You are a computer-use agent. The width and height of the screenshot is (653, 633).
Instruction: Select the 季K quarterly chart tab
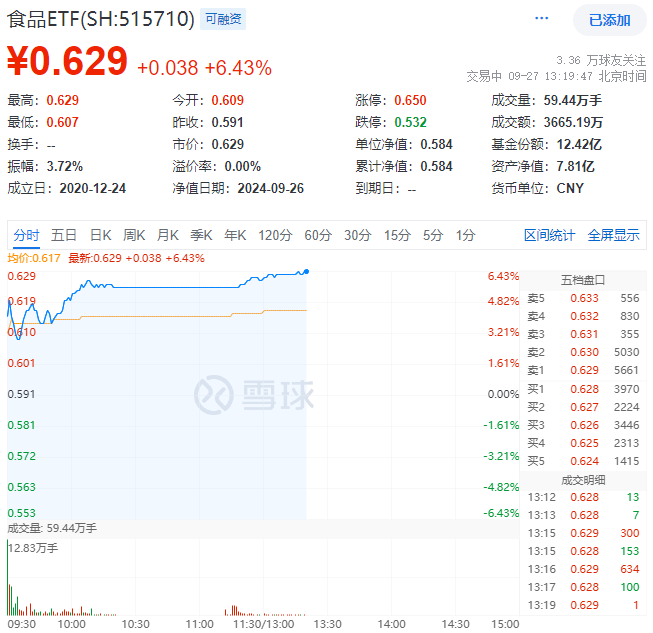[x=201, y=235]
